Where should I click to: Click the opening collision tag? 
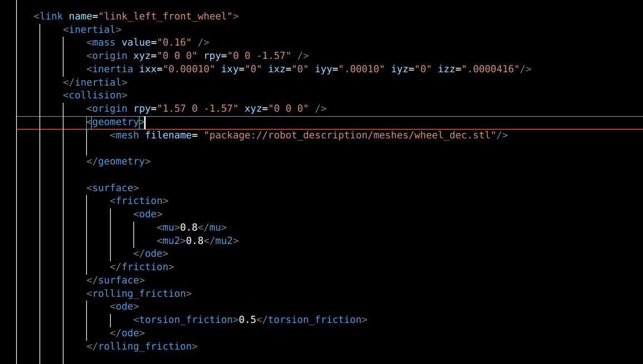pos(95,95)
